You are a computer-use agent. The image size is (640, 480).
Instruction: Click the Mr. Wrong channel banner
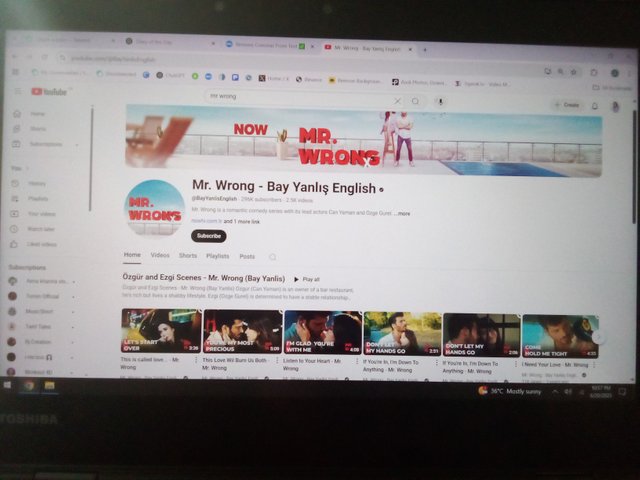point(363,141)
